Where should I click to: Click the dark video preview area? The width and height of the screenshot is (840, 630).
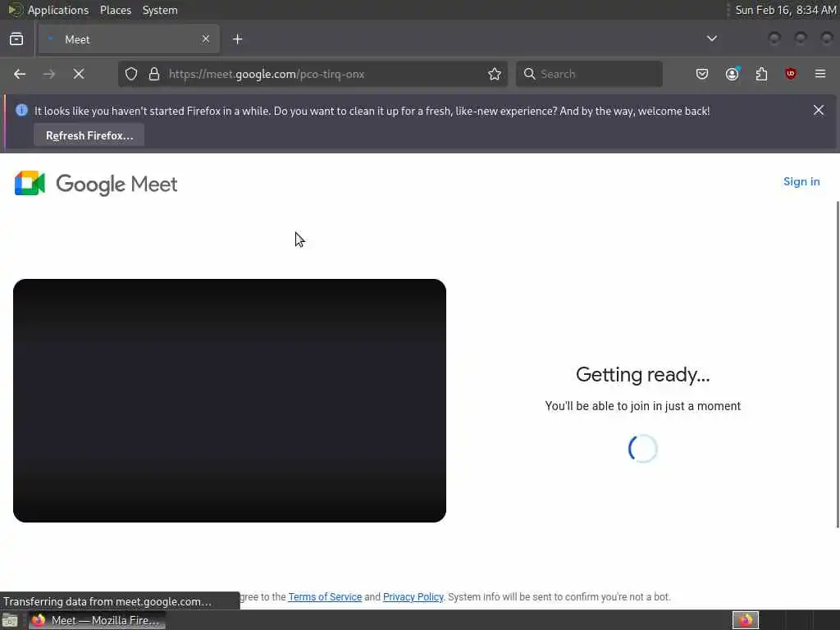230,400
